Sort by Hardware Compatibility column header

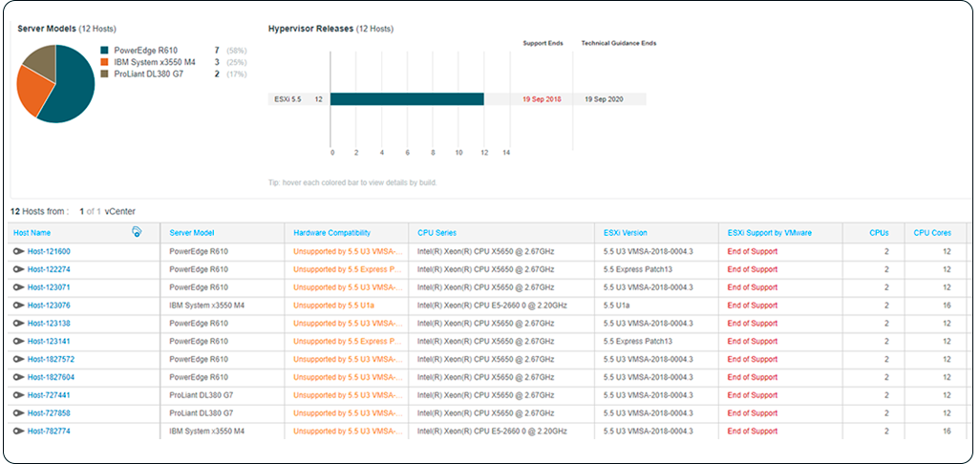[x=331, y=233]
